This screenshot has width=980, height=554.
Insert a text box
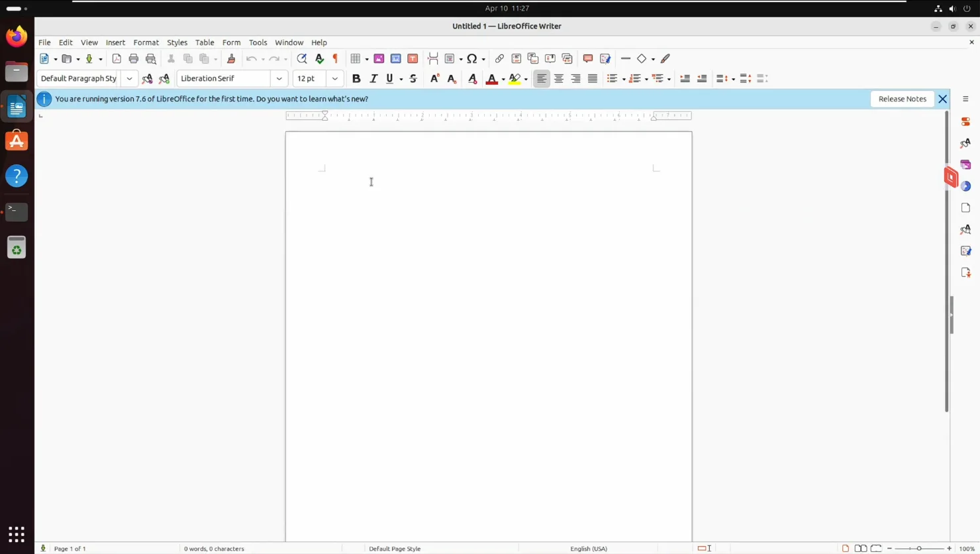[413, 59]
